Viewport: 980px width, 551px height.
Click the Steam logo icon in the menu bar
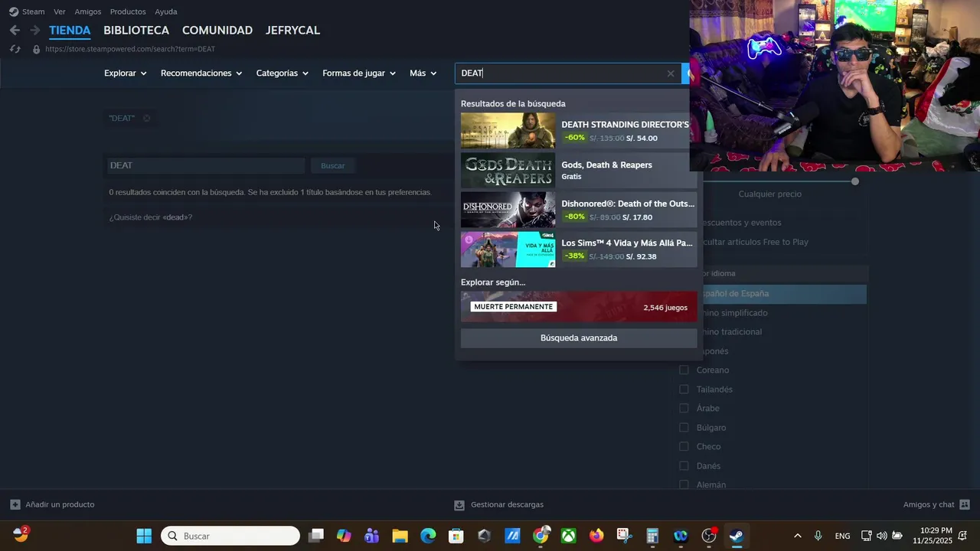(14, 11)
